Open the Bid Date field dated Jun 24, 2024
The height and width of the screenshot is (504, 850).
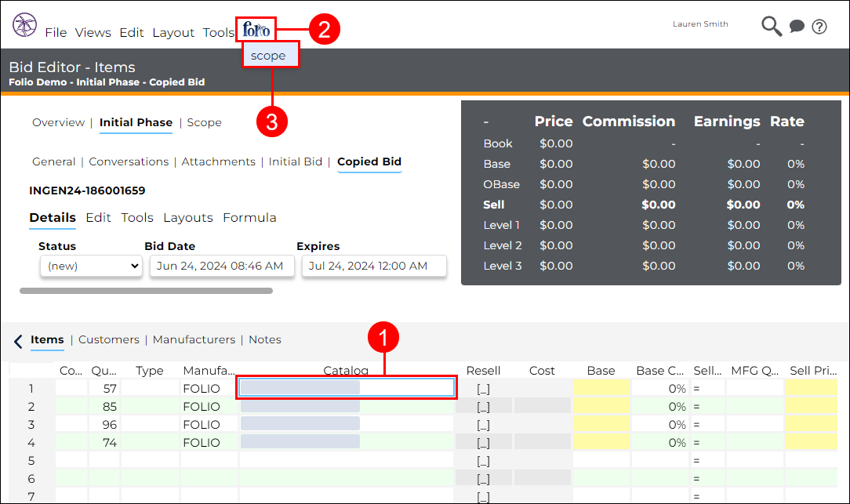tap(222, 266)
